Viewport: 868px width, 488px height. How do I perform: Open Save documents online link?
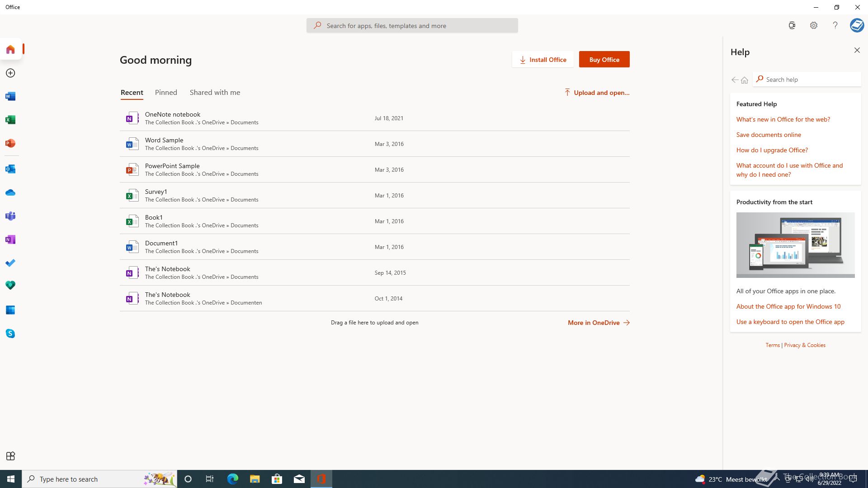tap(769, 135)
